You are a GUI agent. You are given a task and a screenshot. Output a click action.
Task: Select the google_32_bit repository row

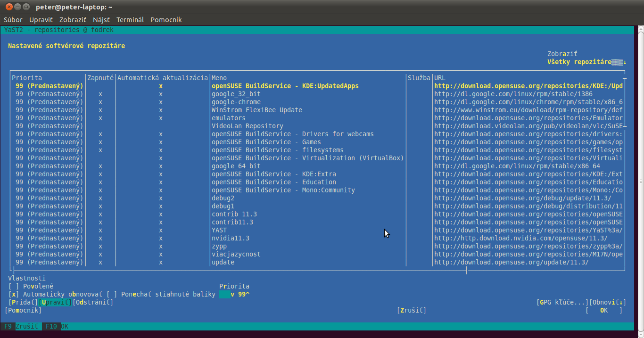317,94
